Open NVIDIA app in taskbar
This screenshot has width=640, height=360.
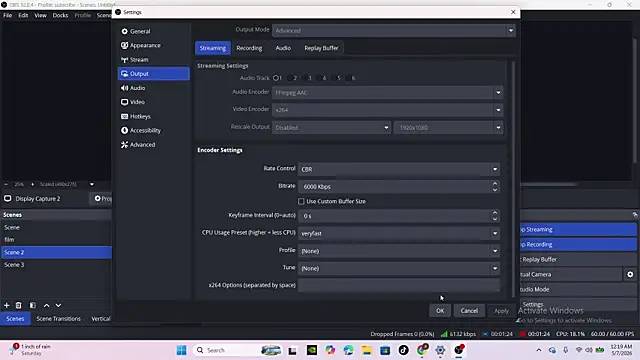click(x=312, y=350)
